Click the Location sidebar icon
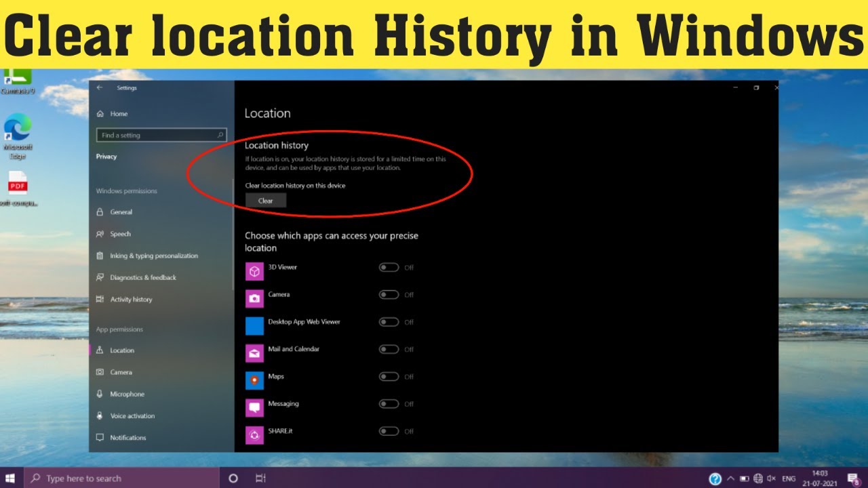This screenshot has height=488, width=868. (x=100, y=350)
